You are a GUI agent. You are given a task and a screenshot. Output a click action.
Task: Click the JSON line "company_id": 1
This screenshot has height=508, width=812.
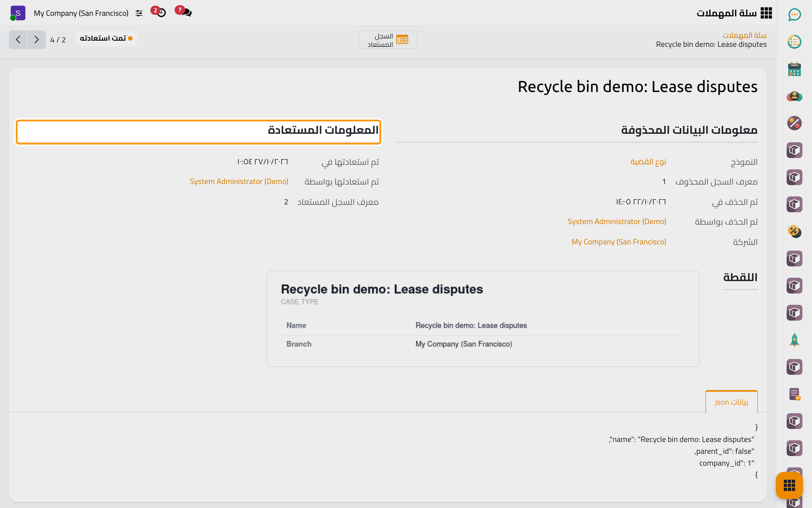(x=727, y=463)
